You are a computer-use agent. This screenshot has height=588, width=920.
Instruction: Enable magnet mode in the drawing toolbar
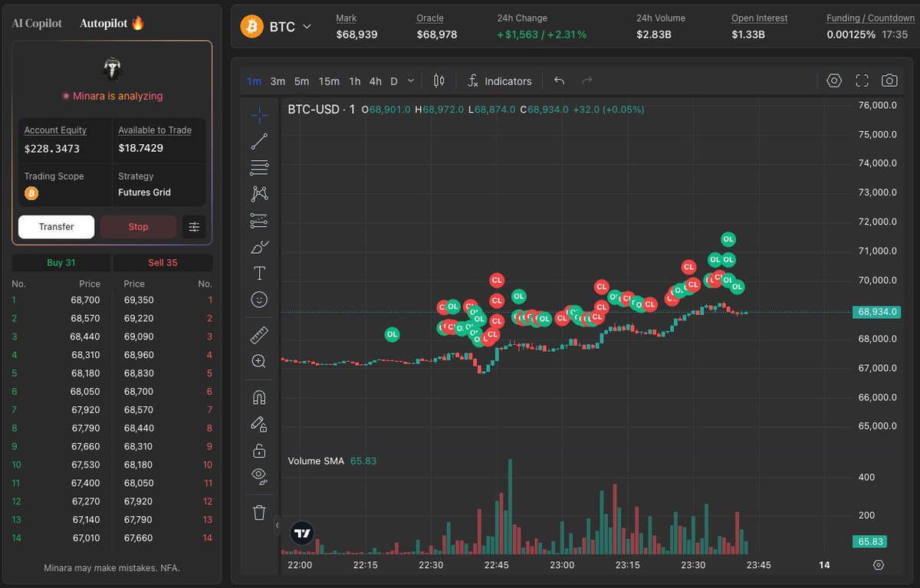point(259,396)
